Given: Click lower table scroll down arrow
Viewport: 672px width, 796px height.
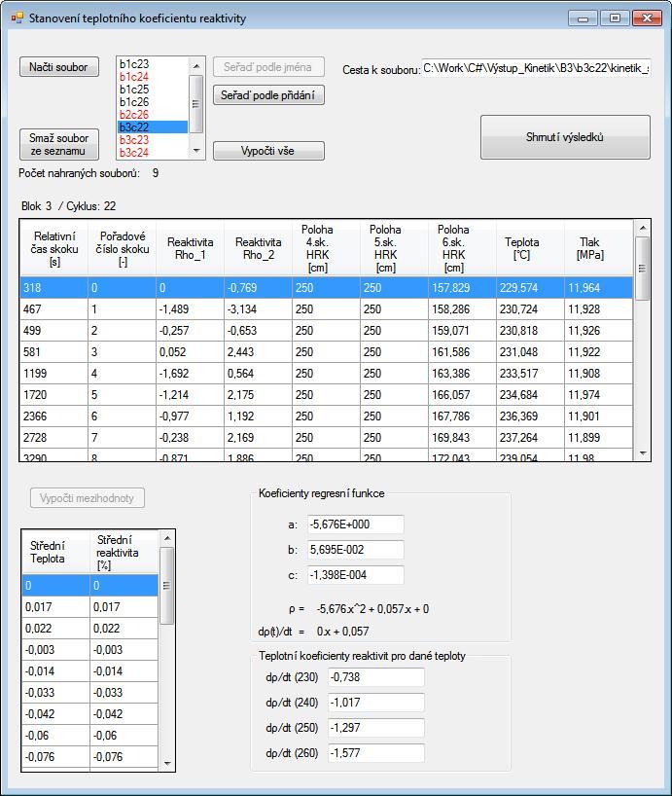Looking at the screenshot, I should 167,763.
